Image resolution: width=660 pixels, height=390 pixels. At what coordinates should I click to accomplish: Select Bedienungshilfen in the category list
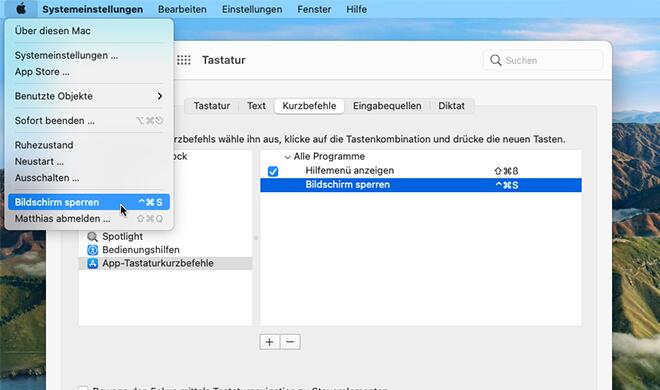[x=141, y=250]
